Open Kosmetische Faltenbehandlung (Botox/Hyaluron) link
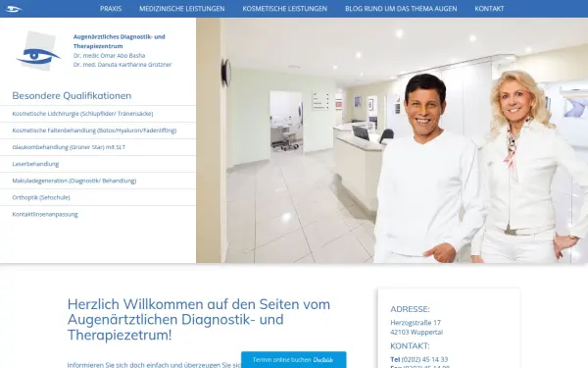588x368 pixels. [94, 131]
